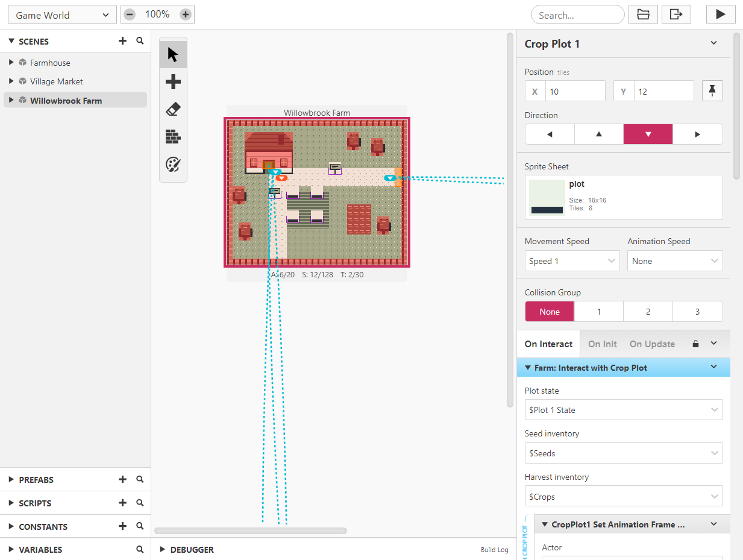The image size is (743, 560).
Task: Expand the CONSTANTS section
Action: [11, 526]
